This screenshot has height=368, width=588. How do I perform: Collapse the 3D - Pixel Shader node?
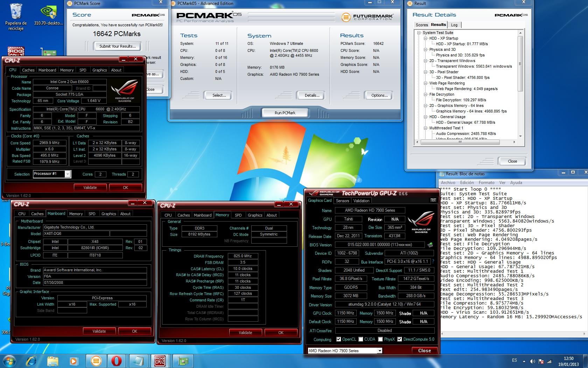[426, 72]
